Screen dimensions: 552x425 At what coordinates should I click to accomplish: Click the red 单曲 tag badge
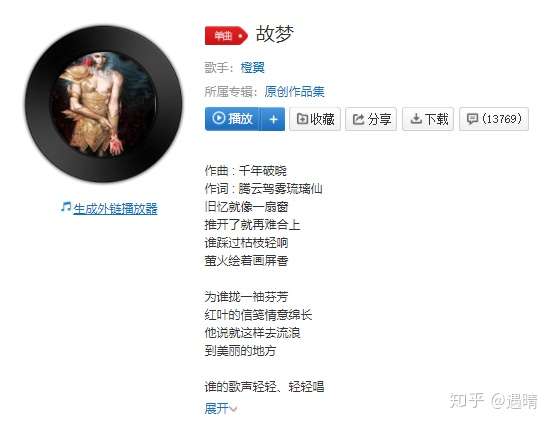(x=226, y=36)
